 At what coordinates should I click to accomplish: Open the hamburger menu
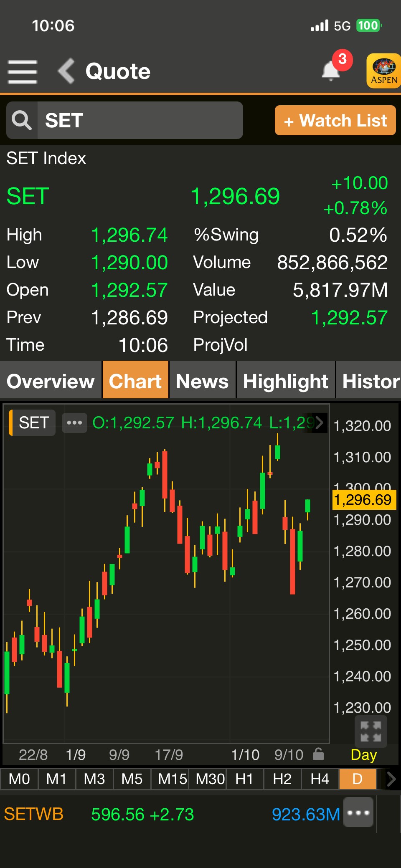(23, 71)
